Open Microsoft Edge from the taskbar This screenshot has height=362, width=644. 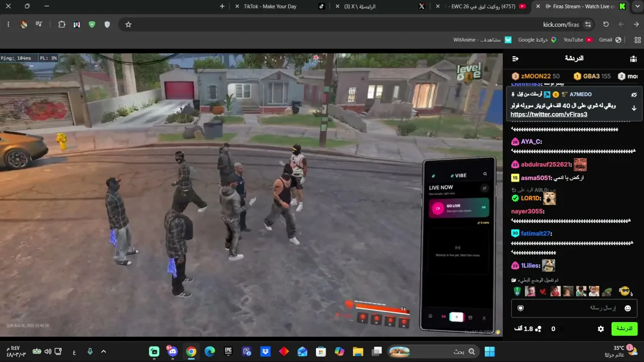click(210, 351)
